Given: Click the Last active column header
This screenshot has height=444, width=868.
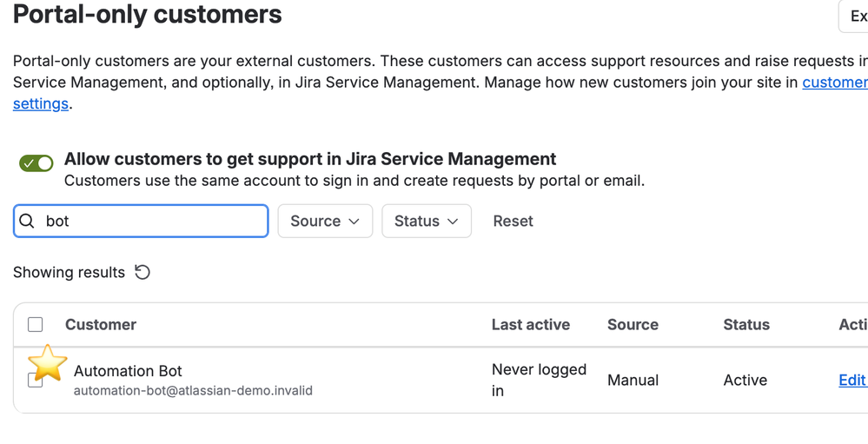Looking at the screenshot, I should click(531, 324).
